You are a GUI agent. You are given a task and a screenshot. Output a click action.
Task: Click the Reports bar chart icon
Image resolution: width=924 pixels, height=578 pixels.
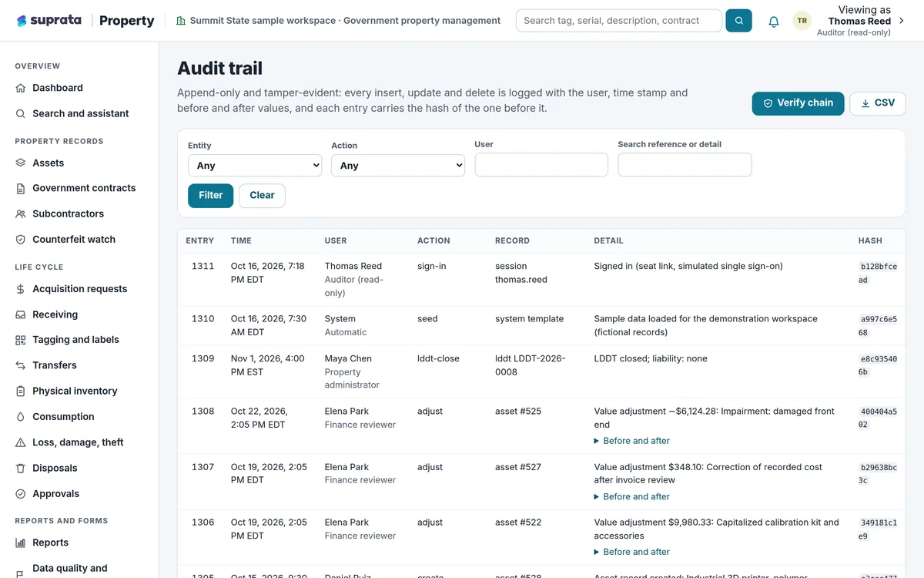(21, 543)
